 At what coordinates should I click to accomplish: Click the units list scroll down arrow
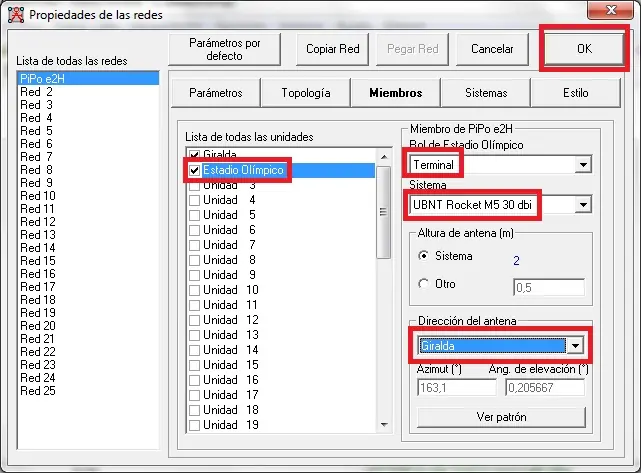[x=383, y=425]
